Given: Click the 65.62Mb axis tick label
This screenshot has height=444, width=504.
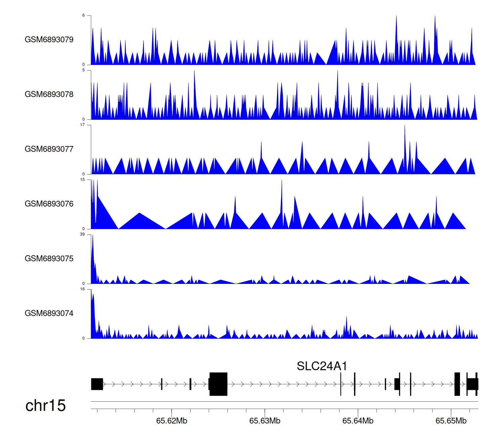Looking at the screenshot, I should coord(172,421).
